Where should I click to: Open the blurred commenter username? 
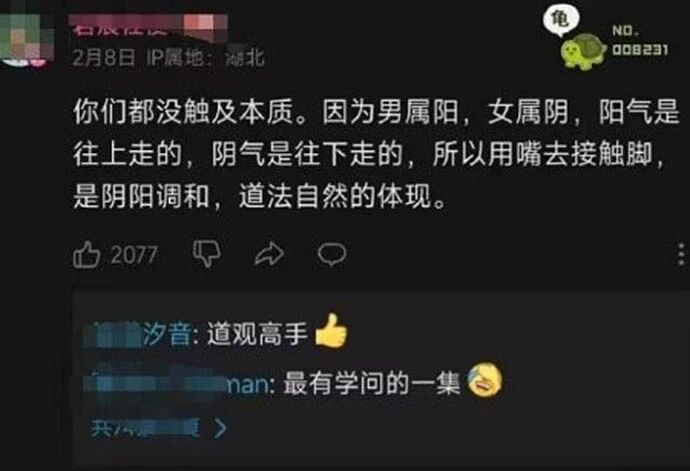[148, 25]
